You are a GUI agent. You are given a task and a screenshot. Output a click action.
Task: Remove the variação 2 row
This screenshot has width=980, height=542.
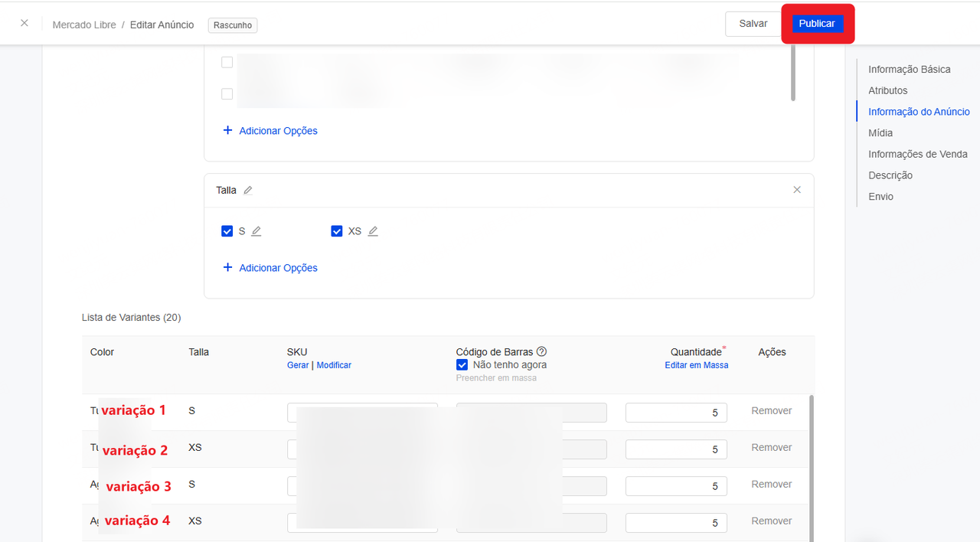click(772, 448)
